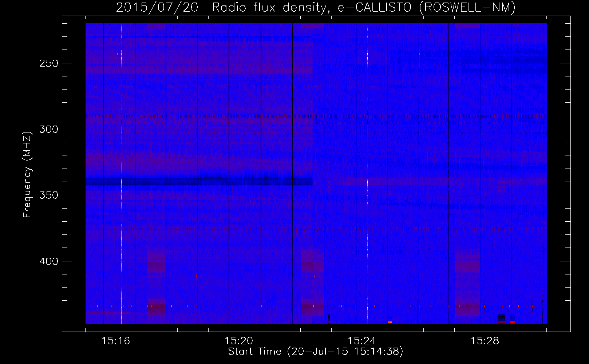589x364 pixels.
Task: Click the dark horizontal band near 340 MHz
Action: [199, 181]
